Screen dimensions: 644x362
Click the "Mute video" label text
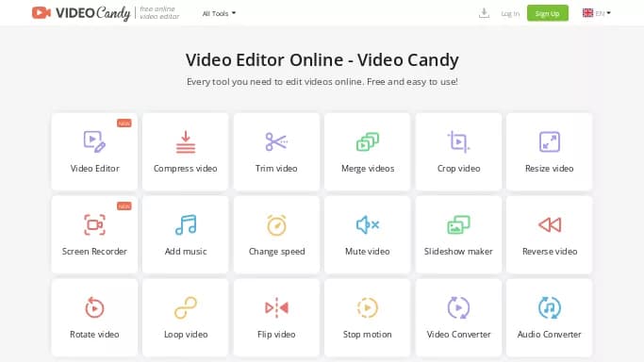click(x=367, y=251)
